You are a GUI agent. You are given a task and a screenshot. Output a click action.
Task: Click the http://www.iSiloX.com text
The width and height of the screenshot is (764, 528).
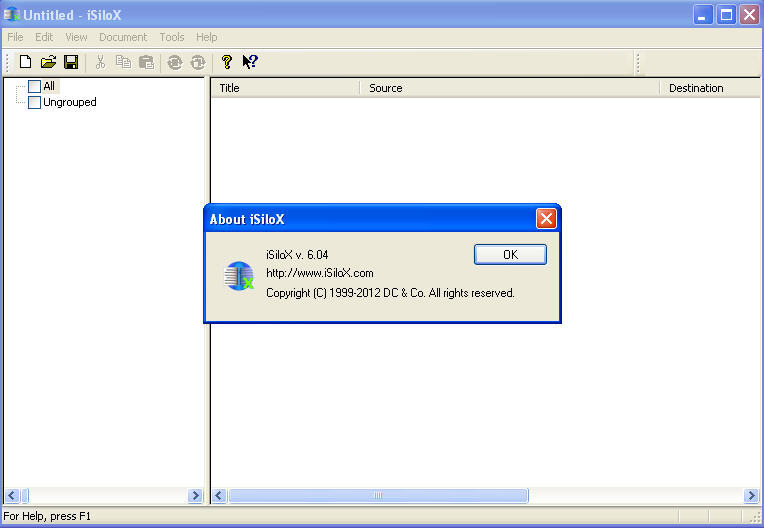(320, 273)
